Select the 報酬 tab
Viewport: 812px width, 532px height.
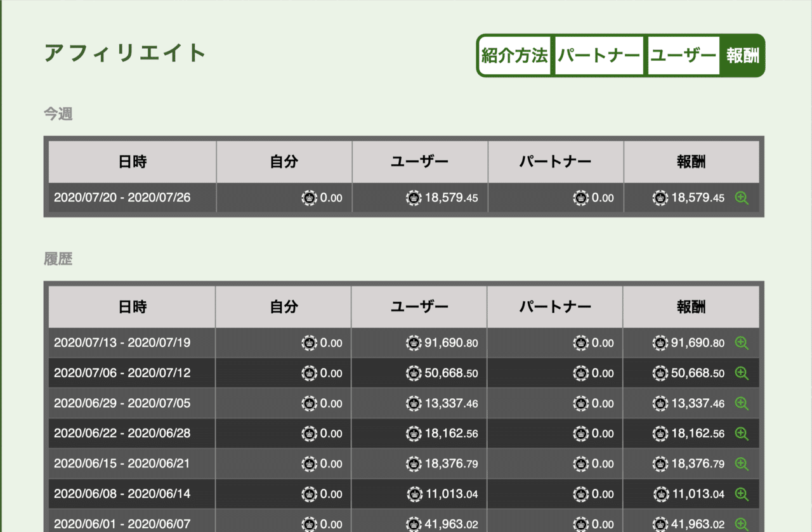click(x=742, y=56)
